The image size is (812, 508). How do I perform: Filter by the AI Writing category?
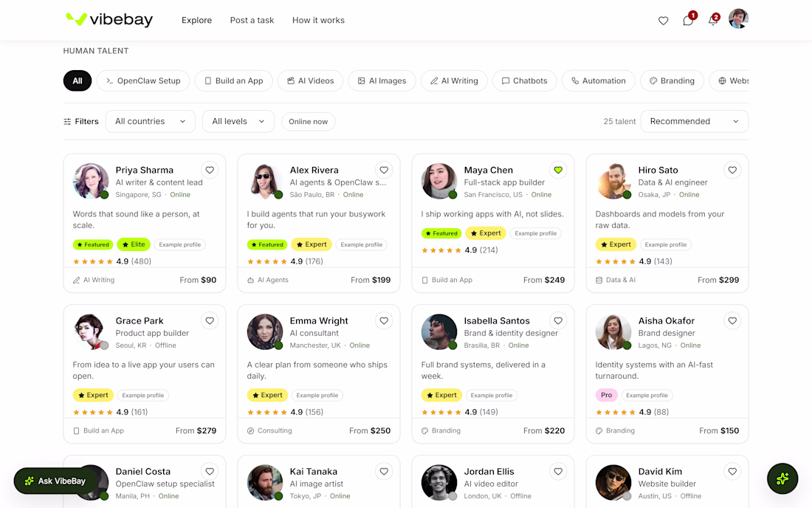click(454, 80)
